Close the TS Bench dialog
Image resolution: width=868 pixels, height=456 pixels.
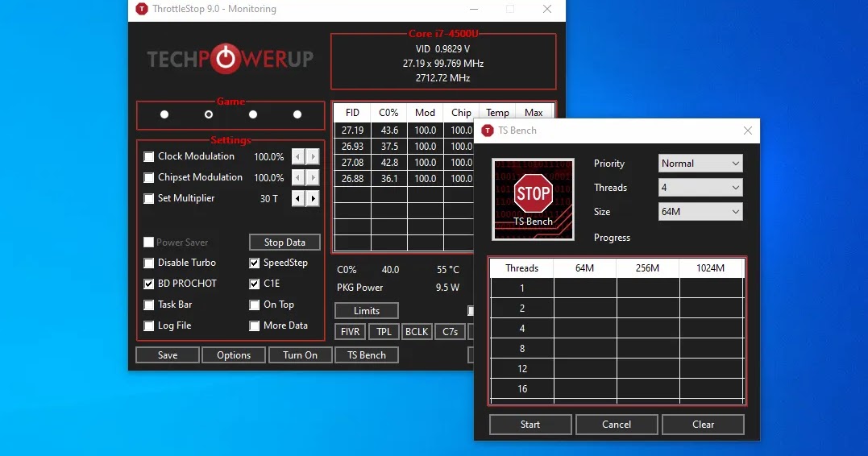(x=748, y=131)
